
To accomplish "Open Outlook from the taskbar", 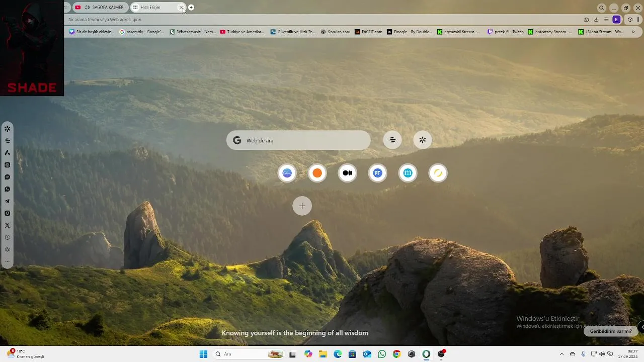I will click(x=367, y=354).
